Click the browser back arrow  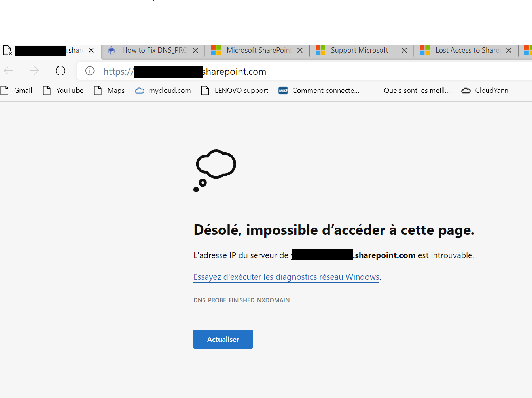(x=8, y=71)
